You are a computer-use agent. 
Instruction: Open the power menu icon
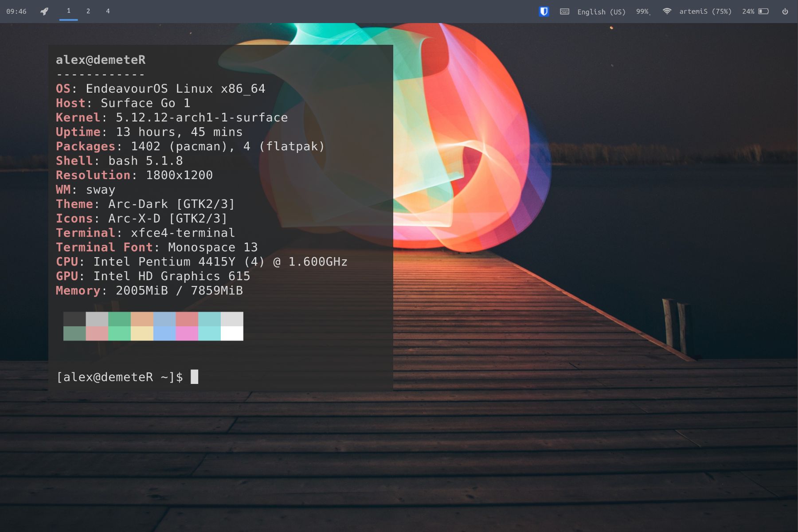(785, 12)
